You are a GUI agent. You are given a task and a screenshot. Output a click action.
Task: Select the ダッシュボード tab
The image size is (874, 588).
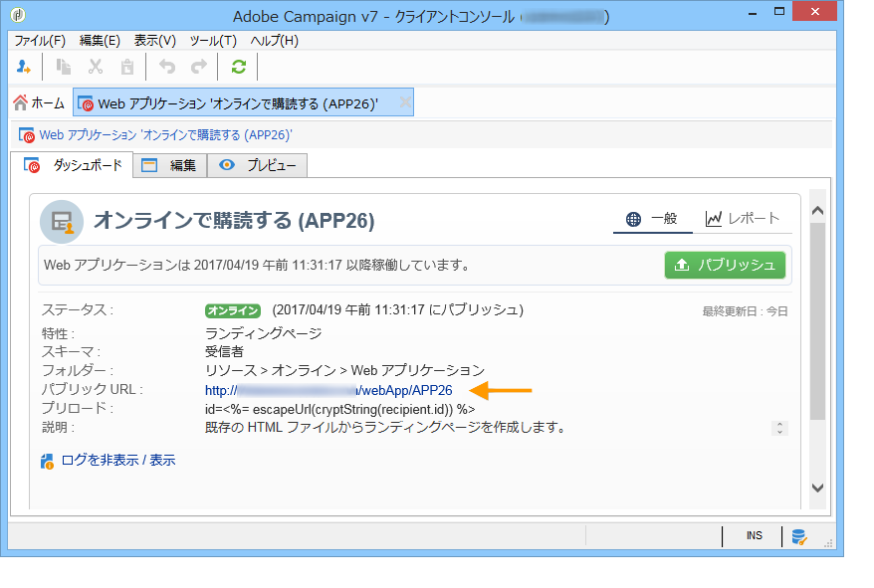(72, 165)
